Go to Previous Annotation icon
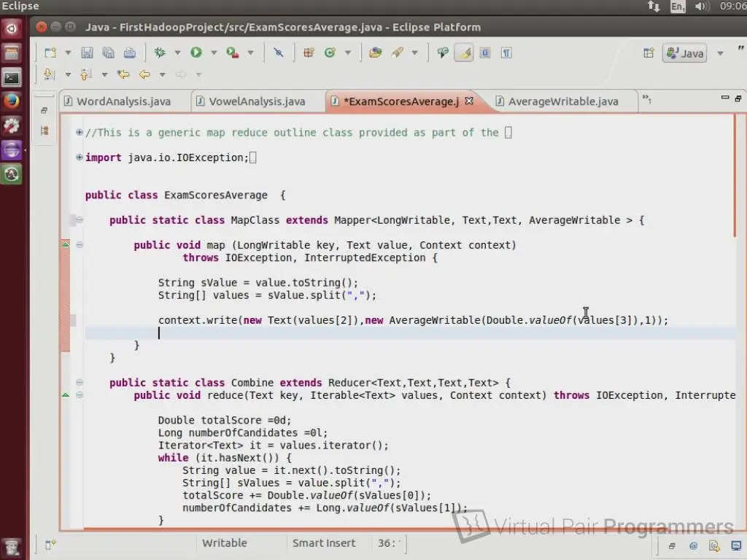Viewport: 747px width, 560px height. 86,74
